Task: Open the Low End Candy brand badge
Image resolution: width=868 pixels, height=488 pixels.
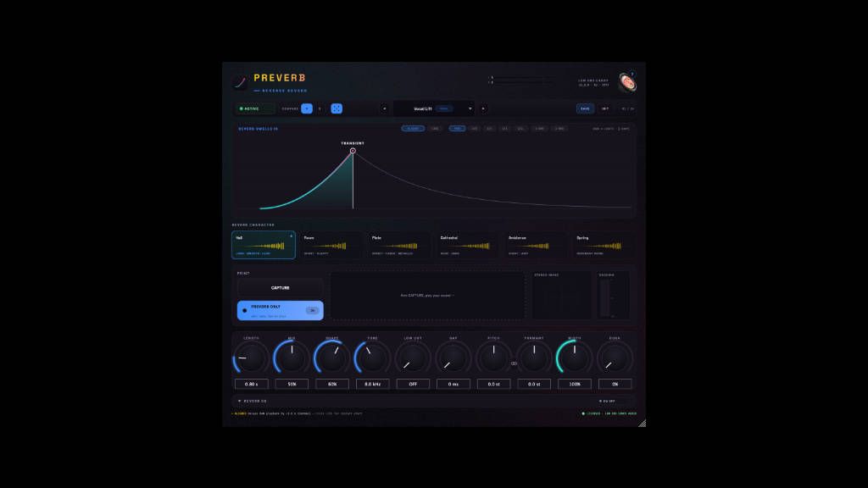Action: pos(627,82)
